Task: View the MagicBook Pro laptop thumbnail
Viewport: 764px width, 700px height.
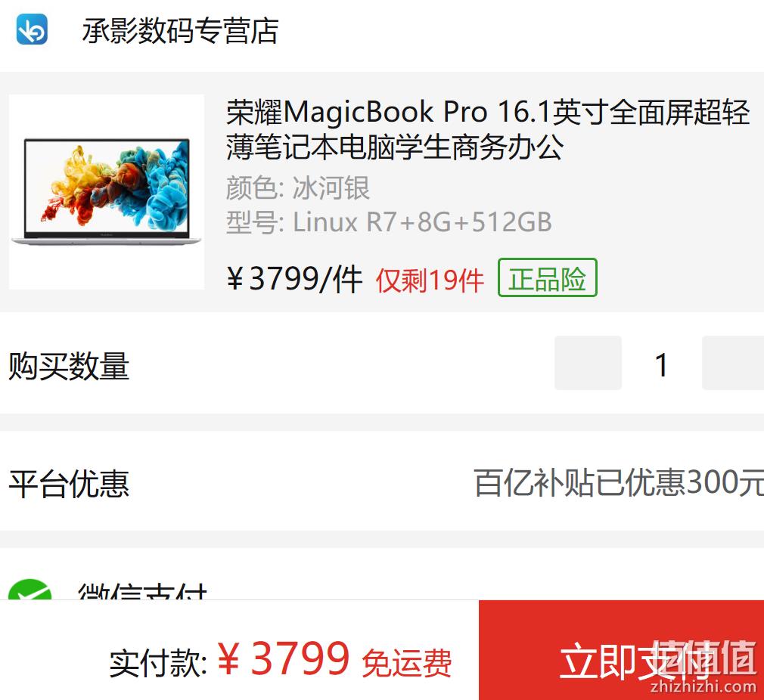Action: click(x=106, y=192)
